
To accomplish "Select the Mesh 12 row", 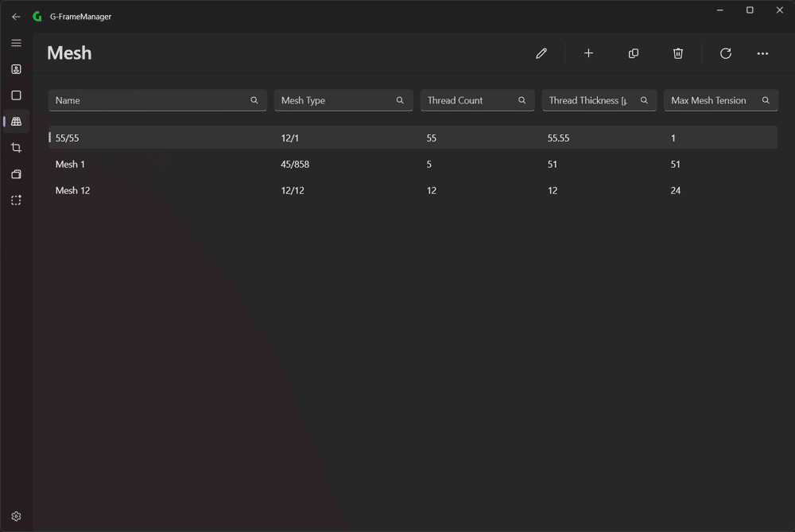I will (413, 191).
